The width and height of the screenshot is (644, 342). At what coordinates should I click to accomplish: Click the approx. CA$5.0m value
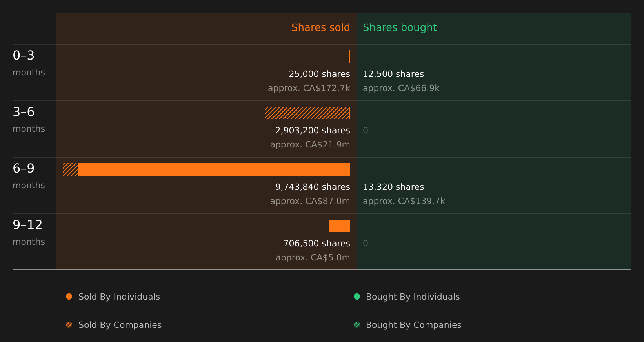pos(313,258)
